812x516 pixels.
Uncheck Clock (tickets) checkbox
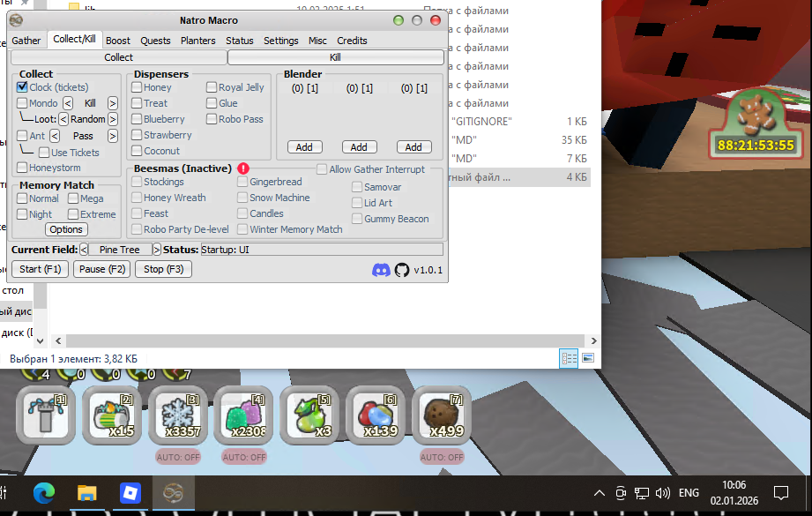[22, 87]
